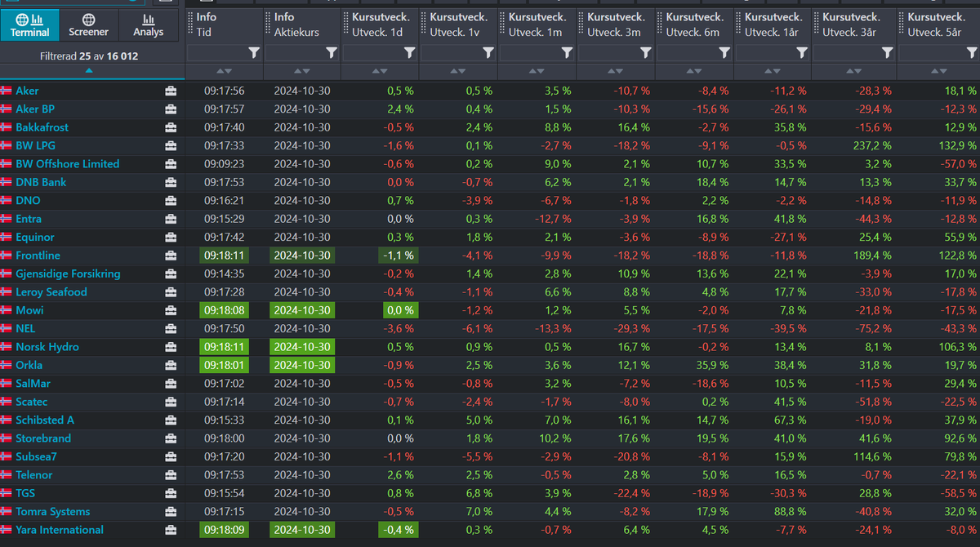Screen dimensions: 980x547
Task: Click the Info Tid column header
Action: point(223,24)
